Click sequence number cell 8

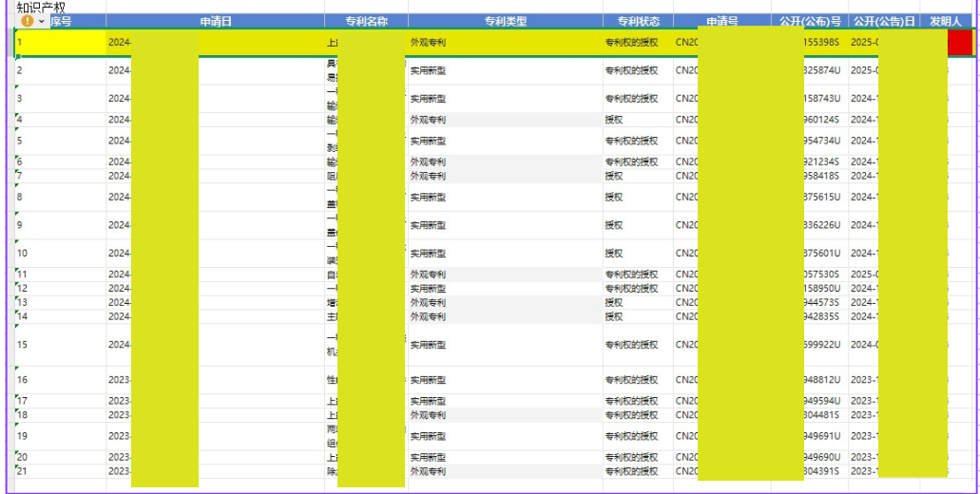pos(61,197)
